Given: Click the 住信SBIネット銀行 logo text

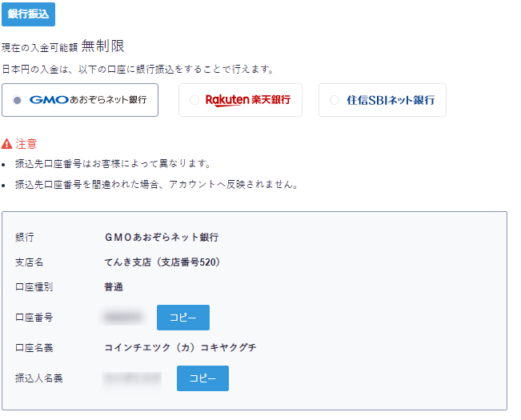Looking at the screenshot, I should pyautogui.click(x=391, y=100).
